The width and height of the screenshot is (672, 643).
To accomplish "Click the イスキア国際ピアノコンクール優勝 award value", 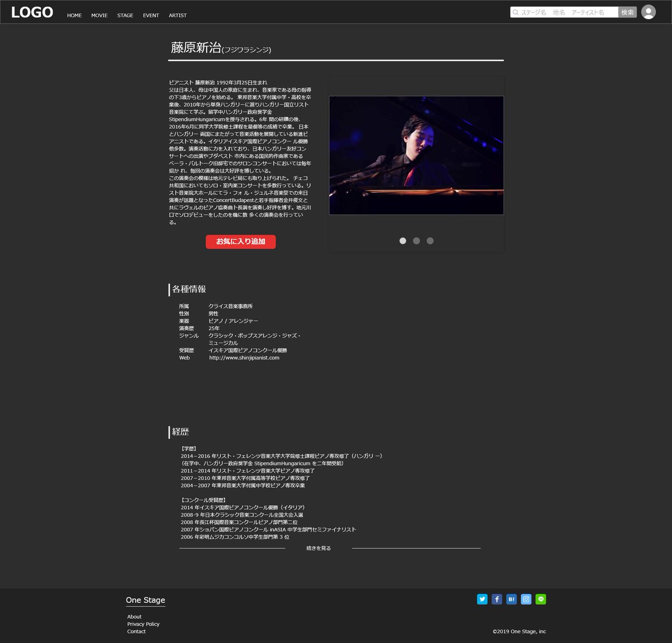I will tap(248, 351).
